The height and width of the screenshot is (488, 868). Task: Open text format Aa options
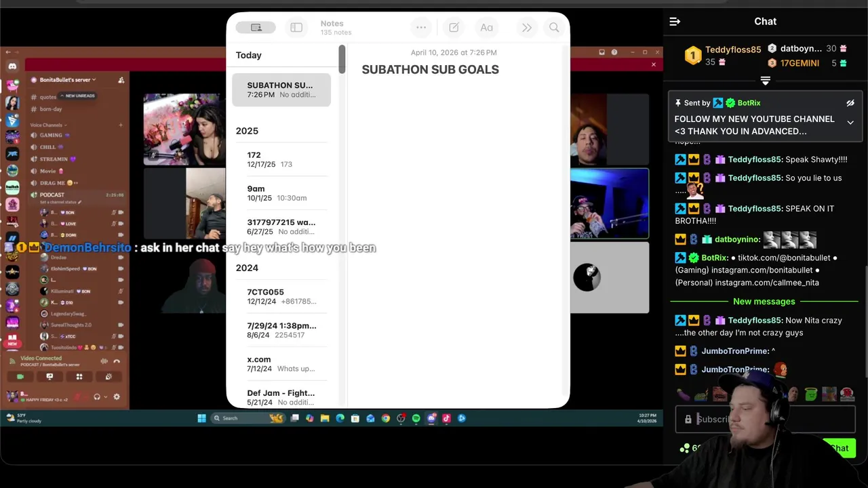[486, 28]
